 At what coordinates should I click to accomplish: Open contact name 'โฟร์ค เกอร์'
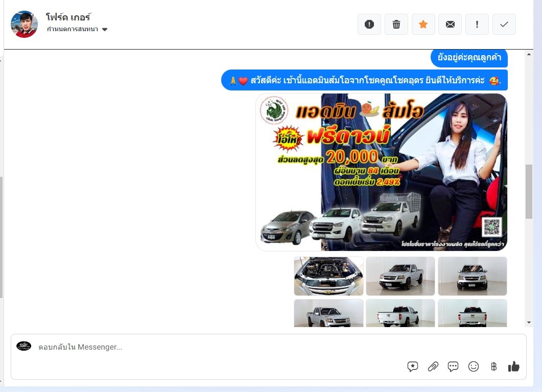pos(68,17)
